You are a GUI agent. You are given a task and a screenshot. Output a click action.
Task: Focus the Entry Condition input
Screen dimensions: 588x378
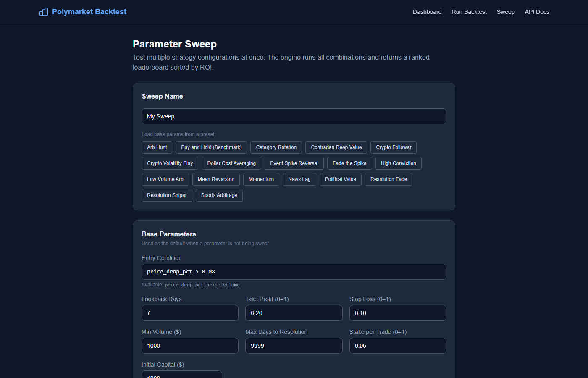pyautogui.click(x=294, y=272)
